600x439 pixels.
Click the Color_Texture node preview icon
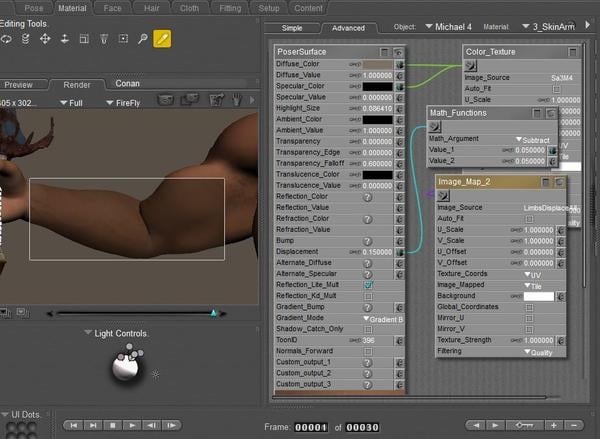[x=470, y=66]
